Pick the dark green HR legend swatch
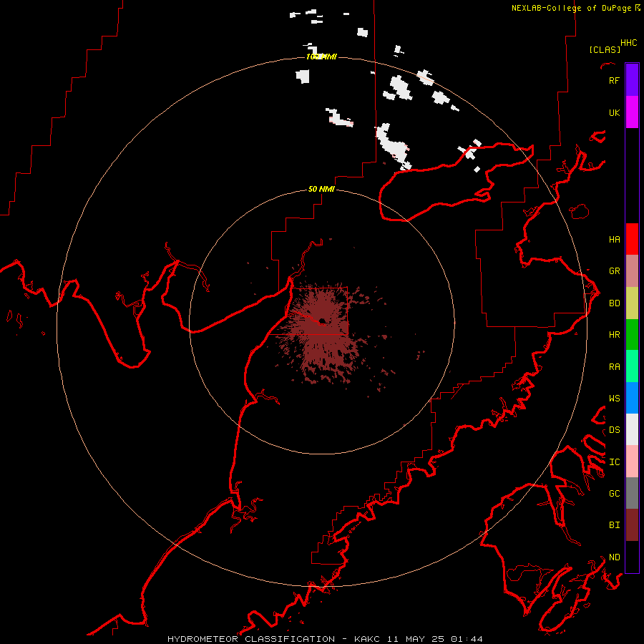 pyautogui.click(x=632, y=335)
